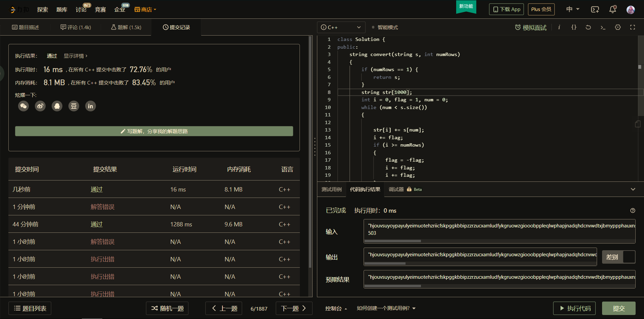Open the 1 分钟前 解答错误 submission
The width and height of the screenshot is (644, 319).
click(x=154, y=207)
